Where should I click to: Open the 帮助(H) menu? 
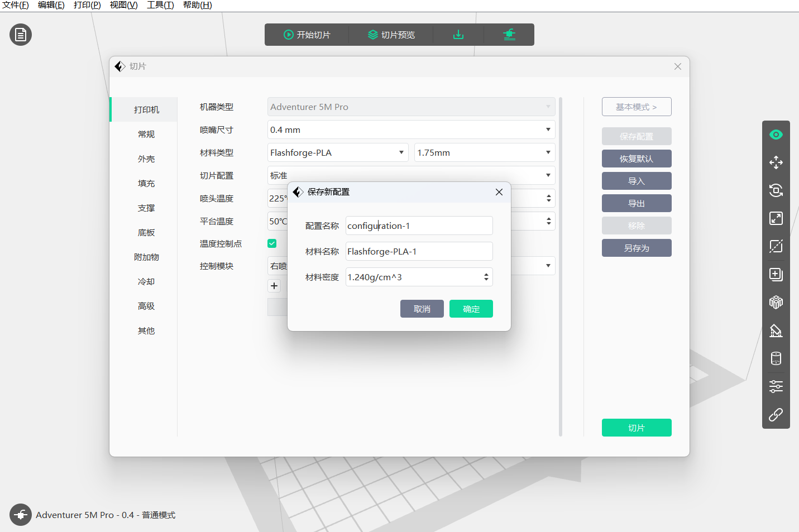tap(198, 5)
